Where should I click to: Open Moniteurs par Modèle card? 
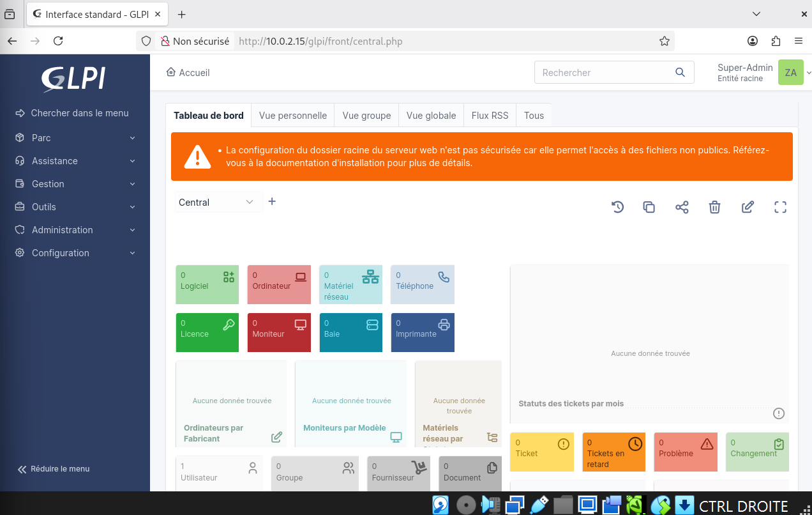(x=350, y=404)
